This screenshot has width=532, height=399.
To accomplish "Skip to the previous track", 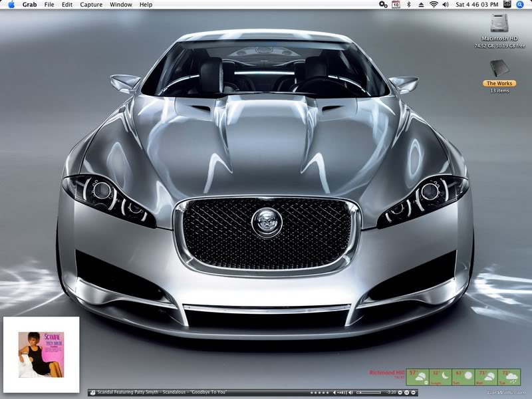I will [x=400, y=392].
